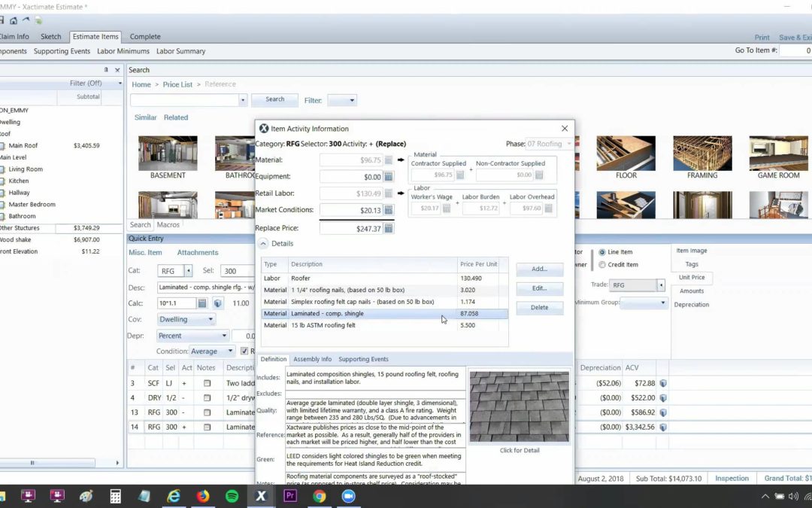The image size is (812, 508).
Task: Open calculator icon next to Calc field
Action: pos(202,303)
